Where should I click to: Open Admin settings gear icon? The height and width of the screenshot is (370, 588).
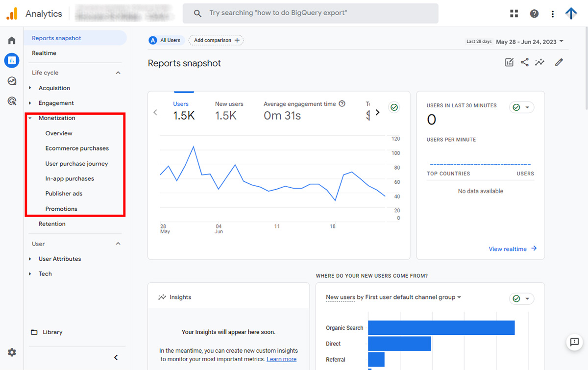[x=12, y=352]
